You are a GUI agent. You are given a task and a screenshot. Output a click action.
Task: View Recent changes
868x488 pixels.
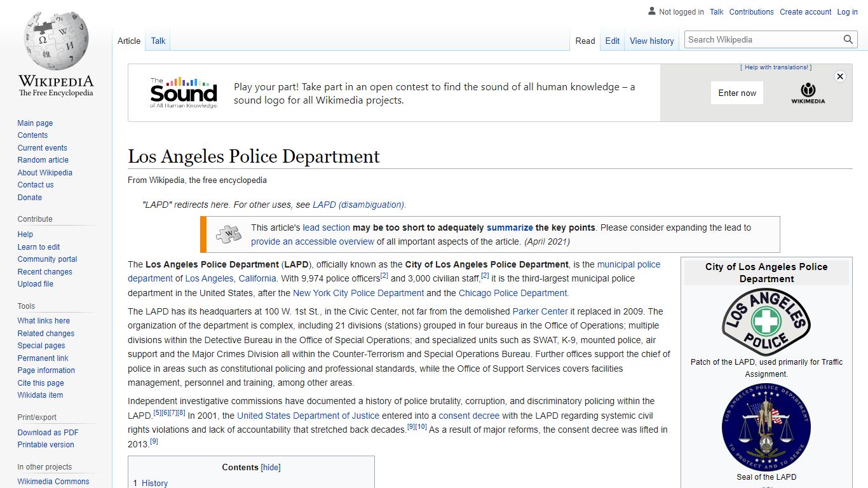pyautogui.click(x=44, y=272)
